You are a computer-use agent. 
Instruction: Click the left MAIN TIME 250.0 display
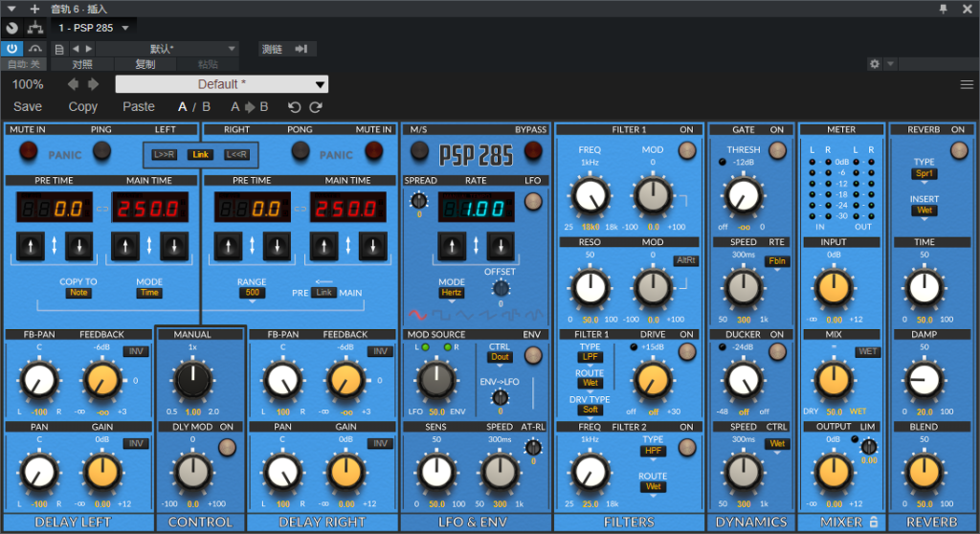pyautogui.click(x=149, y=209)
